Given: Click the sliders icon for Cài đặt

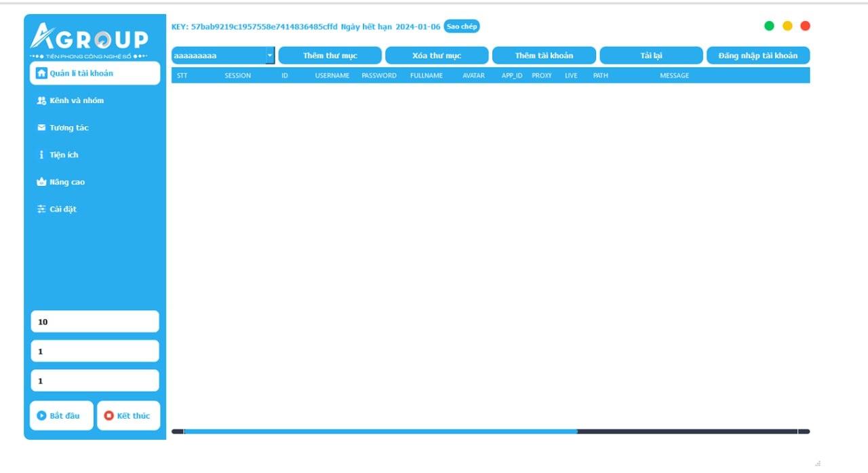Looking at the screenshot, I should pos(41,209).
